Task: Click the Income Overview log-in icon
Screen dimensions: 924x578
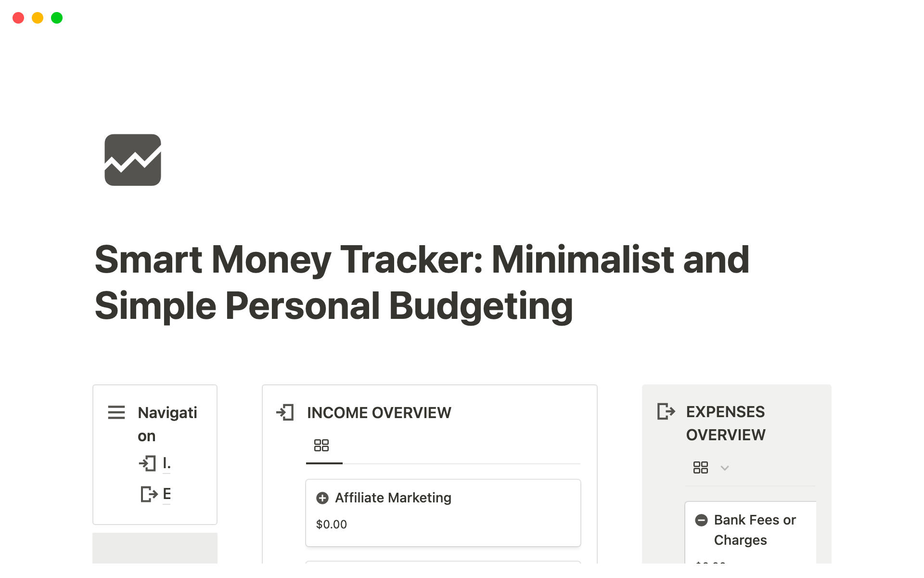Action: pos(286,412)
